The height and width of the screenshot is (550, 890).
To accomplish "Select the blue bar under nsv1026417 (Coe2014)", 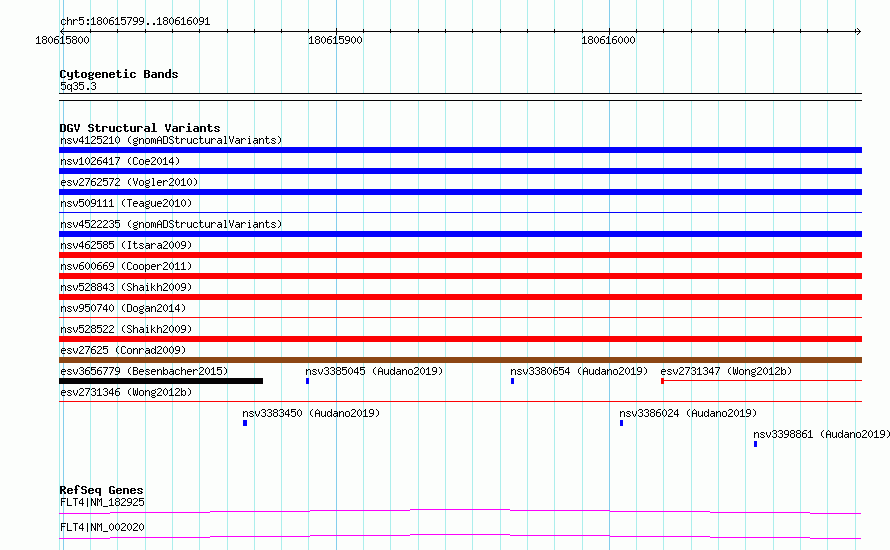I will click(x=460, y=171).
